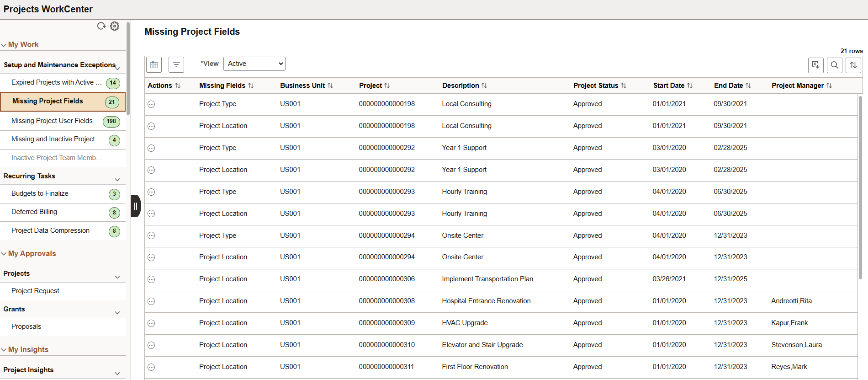Click manager name Reyes,Mark
868x380 pixels.
[x=789, y=367]
